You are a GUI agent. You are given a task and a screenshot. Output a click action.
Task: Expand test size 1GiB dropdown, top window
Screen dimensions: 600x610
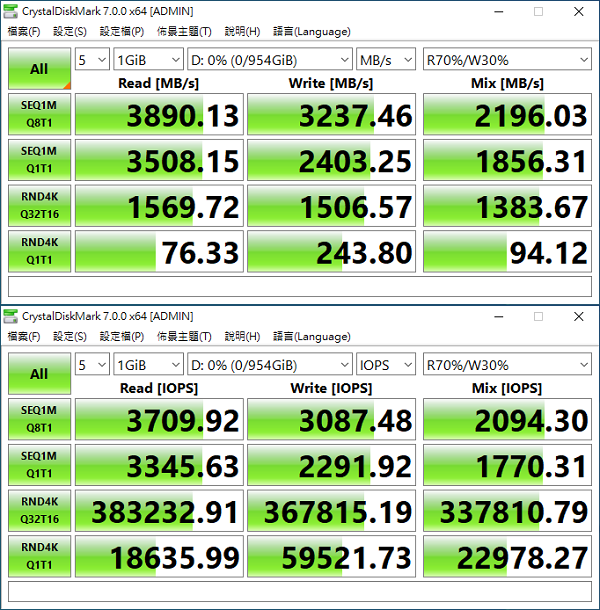(148, 60)
